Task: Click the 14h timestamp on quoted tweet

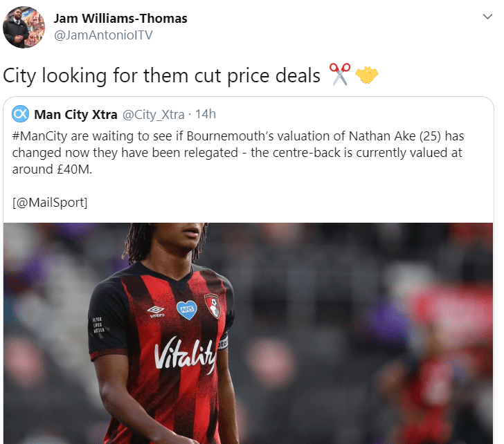Action: point(206,114)
